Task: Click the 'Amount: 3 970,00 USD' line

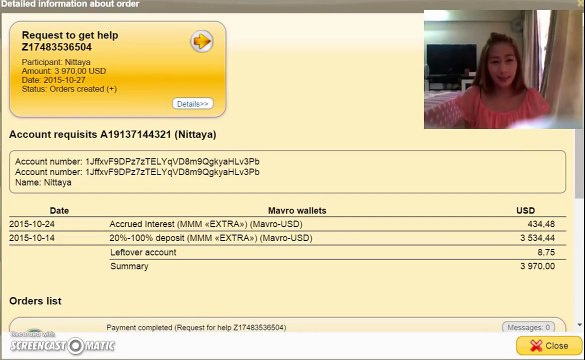Action: click(x=64, y=71)
